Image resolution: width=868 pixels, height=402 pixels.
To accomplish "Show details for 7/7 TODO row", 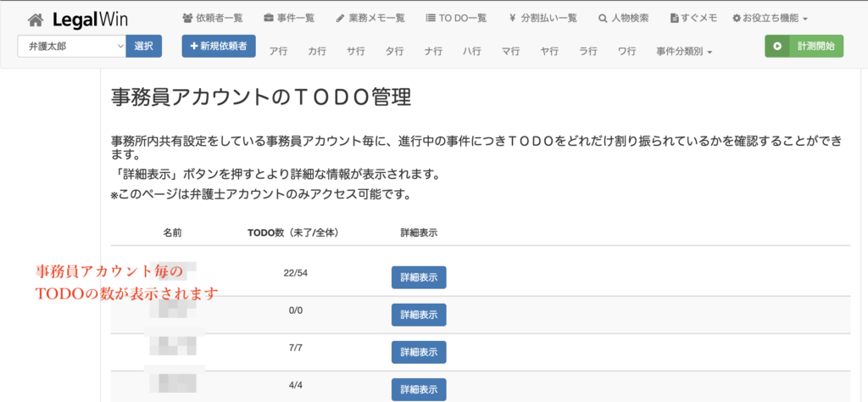I will (418, 352).
